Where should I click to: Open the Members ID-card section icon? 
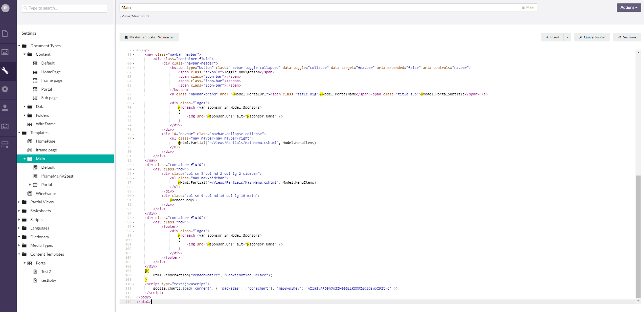click(5, 126)
